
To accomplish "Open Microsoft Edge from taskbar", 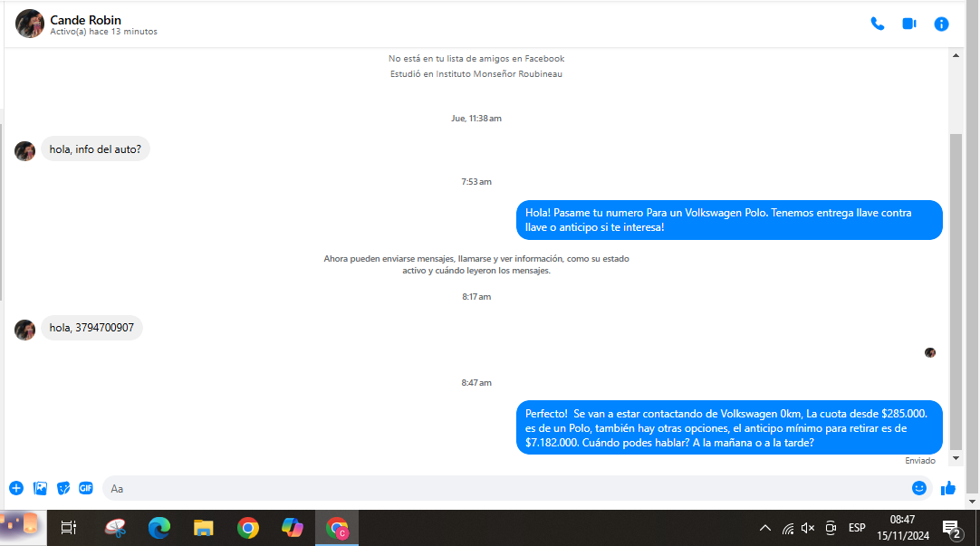I will coord(159,528).
